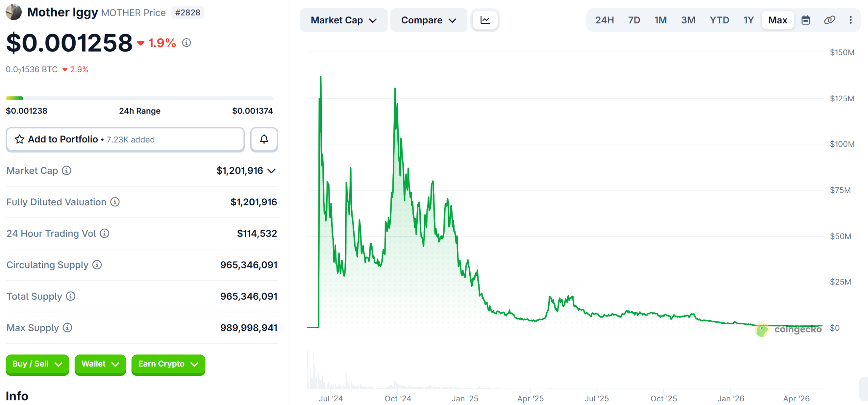The height and width of the screenshot is (405, 868).
Task: Select the YTD time range
Action: (719, 20)
